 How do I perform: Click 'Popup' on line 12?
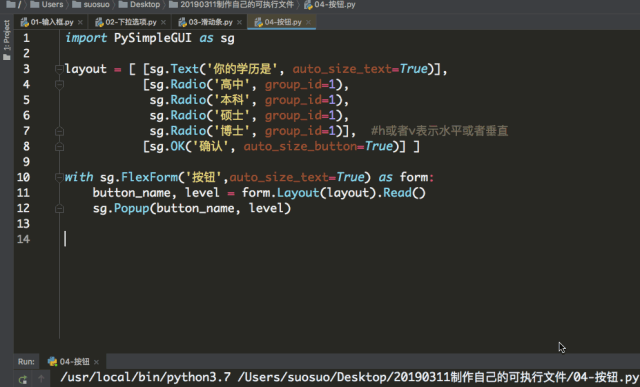(x=131, y=208)
